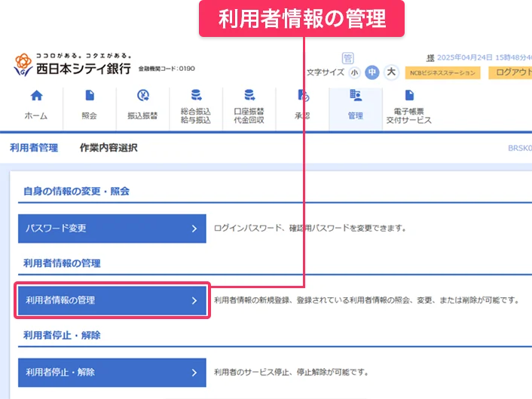The height and width of the screenshot is (399, 532).
Task: Click the 利用者情報の新規登録 description text
Action: [367, 300]
